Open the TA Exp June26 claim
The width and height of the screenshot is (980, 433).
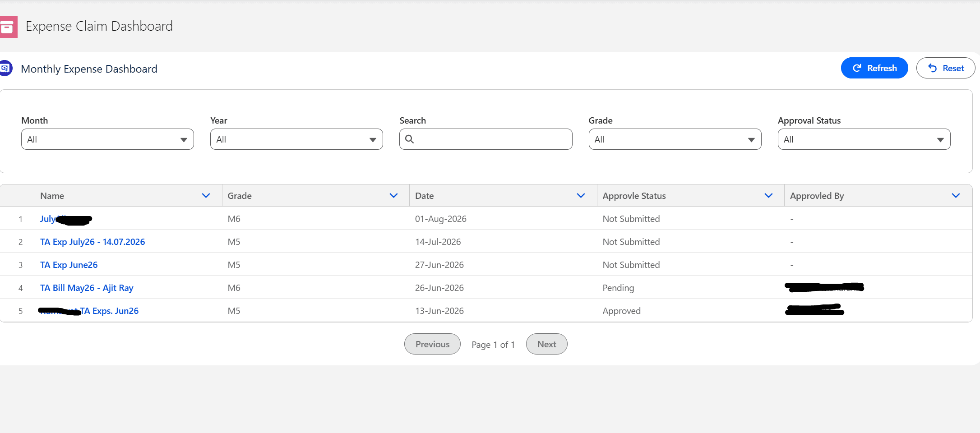pyautogui.click(x=69, y=265)
